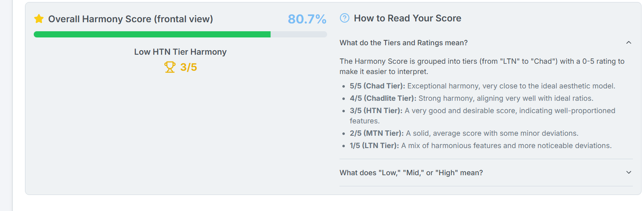Select the "Low HTN Tier Harmony" label
644x211 pixels.
pos(180,52)
